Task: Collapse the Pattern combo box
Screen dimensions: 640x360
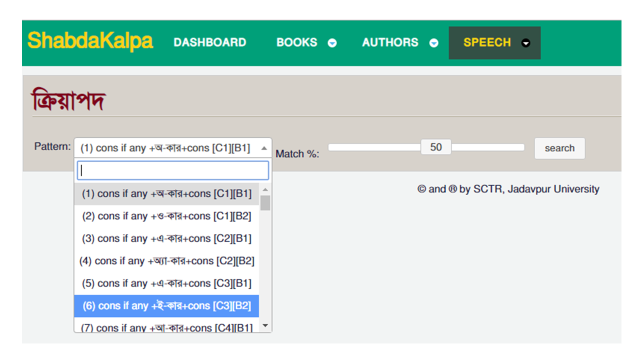Action: click(x=173, y=148)
